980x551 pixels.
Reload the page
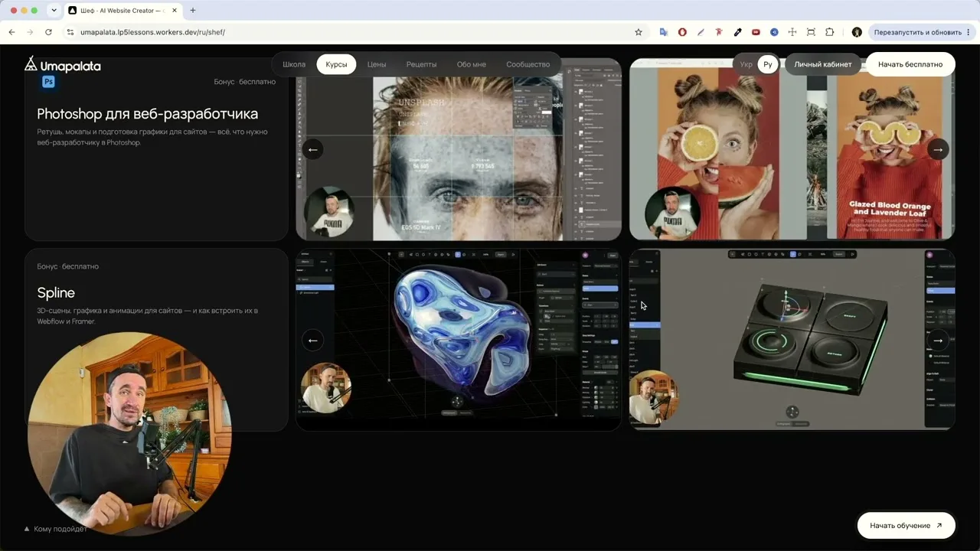48,32
